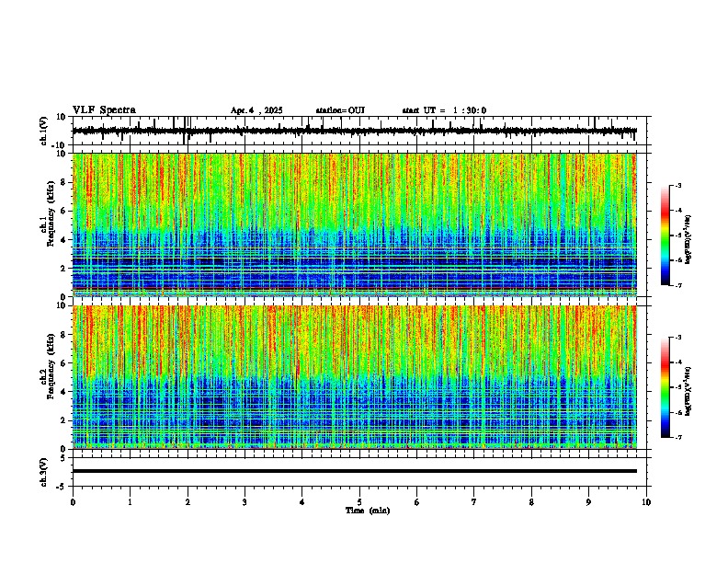Click the "VLF Spectra" plot title
The image size is (728, 563).
104,109
